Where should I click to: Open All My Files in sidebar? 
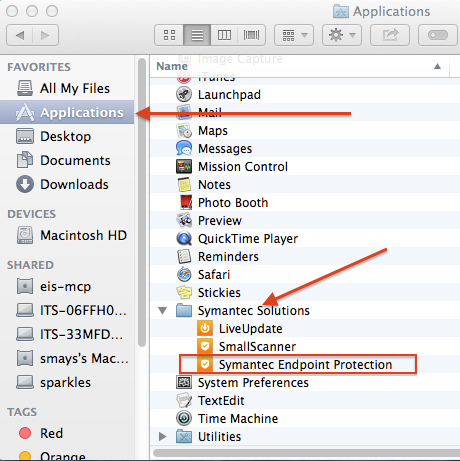click(x=67, y=89)
